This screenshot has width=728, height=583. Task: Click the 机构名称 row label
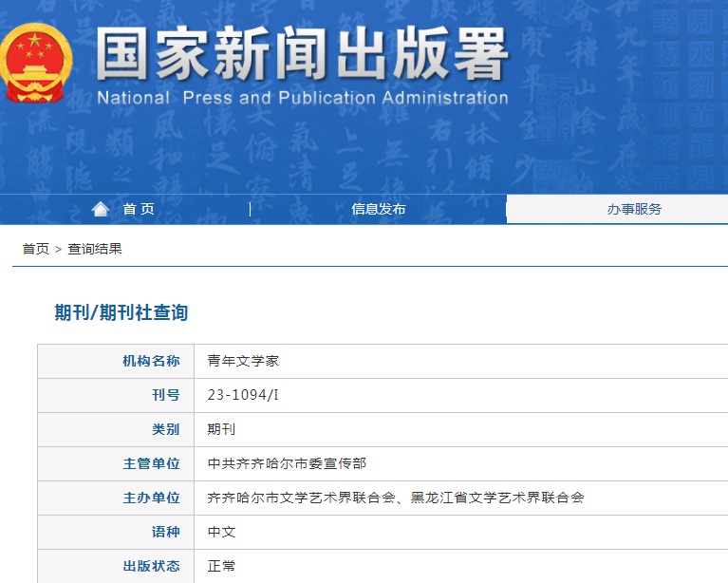pyautogui.click(x=151, y=361)
